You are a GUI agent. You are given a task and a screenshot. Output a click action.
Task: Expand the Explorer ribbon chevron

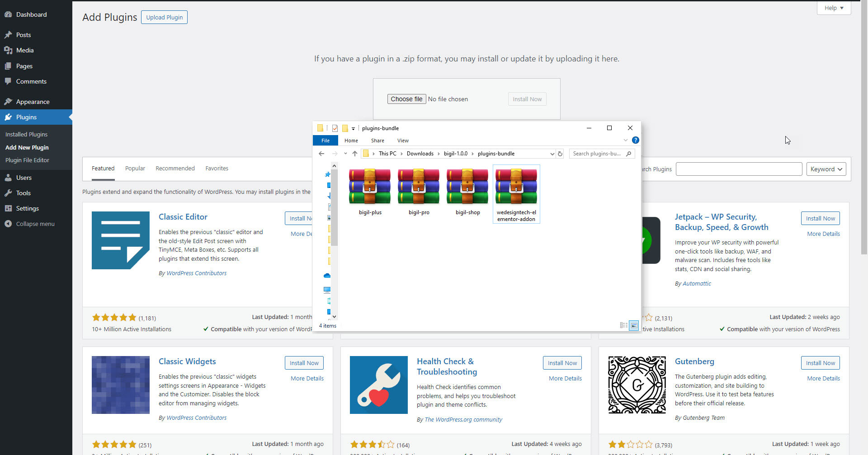[626, 140]
